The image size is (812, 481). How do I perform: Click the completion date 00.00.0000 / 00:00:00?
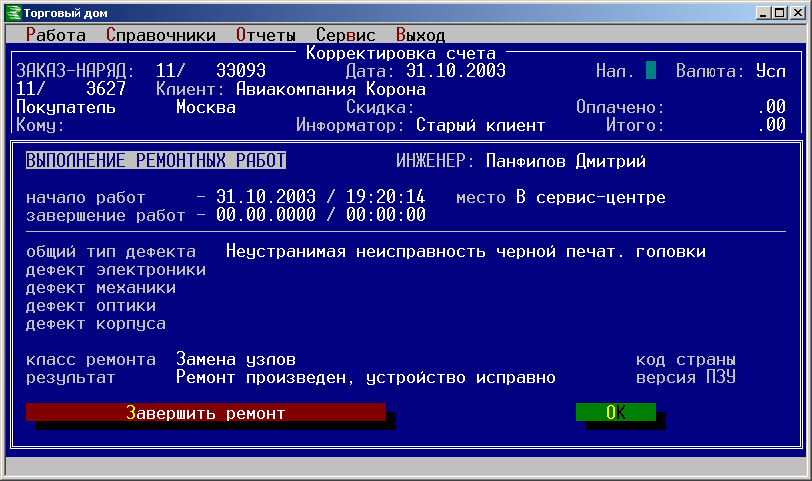pyautogui.click(x=321, y=214)
